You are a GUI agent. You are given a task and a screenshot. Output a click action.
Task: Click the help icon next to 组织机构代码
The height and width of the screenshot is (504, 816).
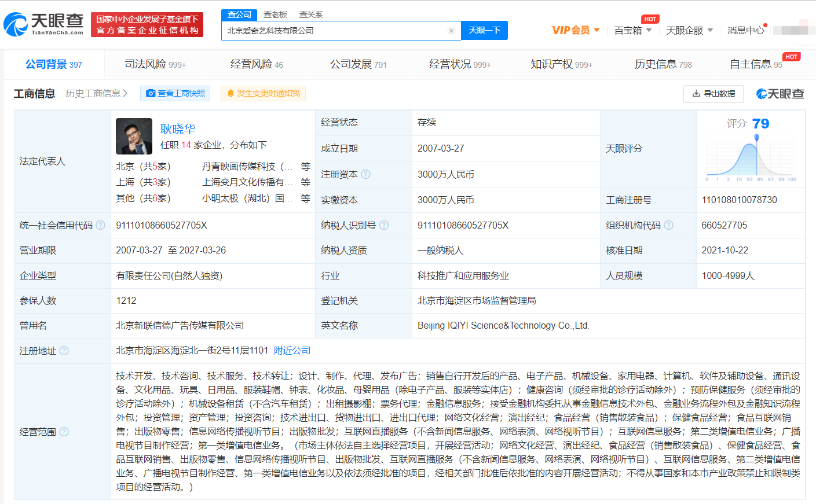click(x=668, y=225)
